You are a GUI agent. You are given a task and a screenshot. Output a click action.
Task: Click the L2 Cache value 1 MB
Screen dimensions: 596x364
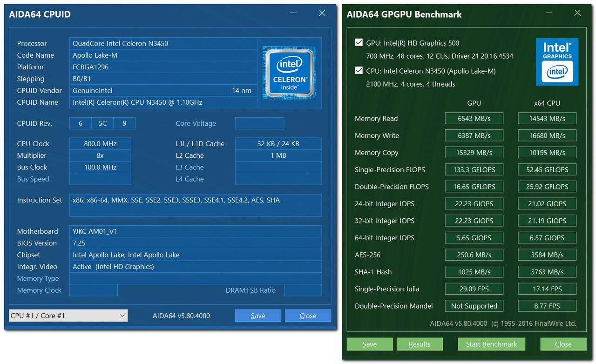278,155
